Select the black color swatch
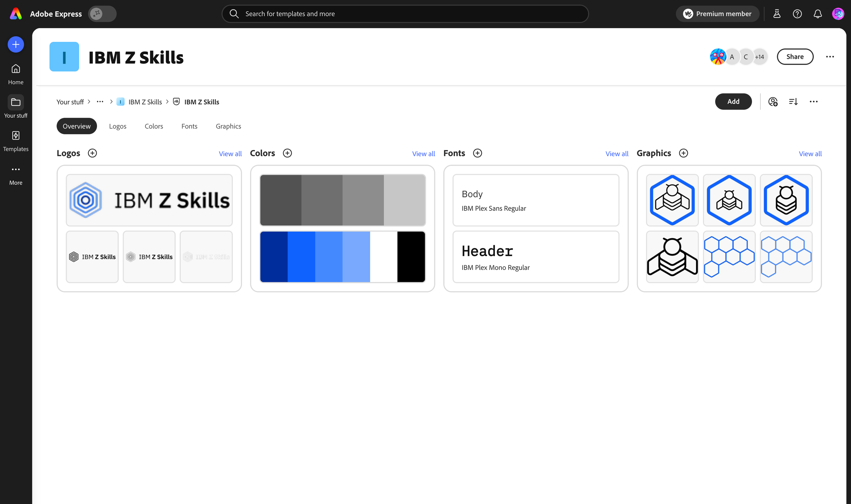The width and height of the screenshot is (851, 504). pos(411,257)
